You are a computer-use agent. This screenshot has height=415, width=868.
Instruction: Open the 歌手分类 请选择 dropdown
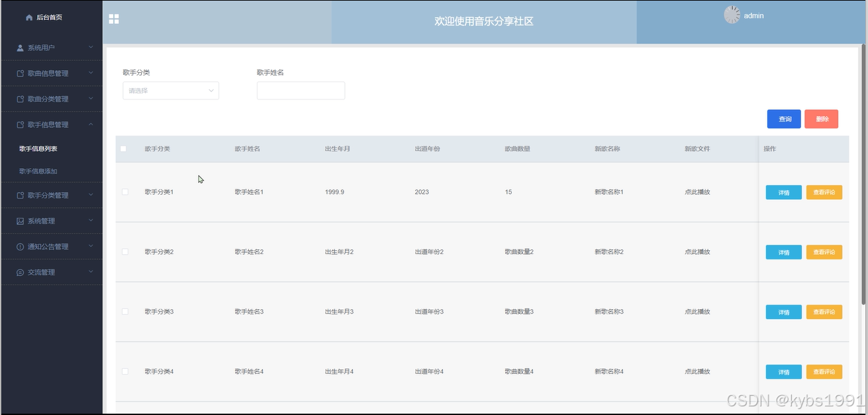171,91
